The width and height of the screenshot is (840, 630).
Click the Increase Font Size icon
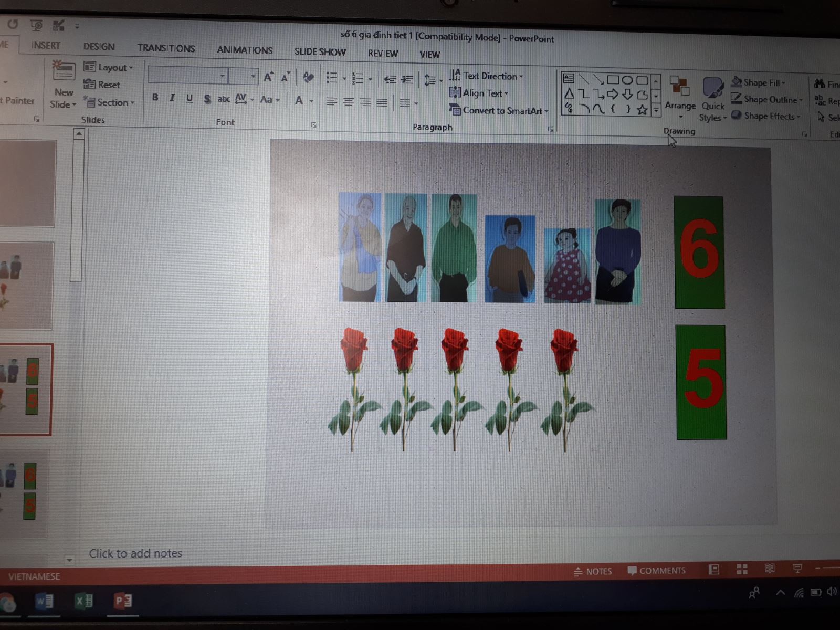(x=268, y=77)
